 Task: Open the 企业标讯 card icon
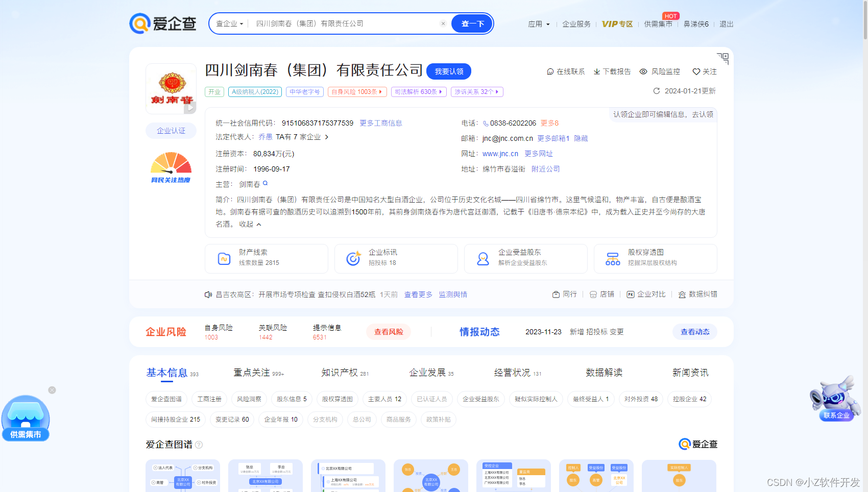(353, 259)
